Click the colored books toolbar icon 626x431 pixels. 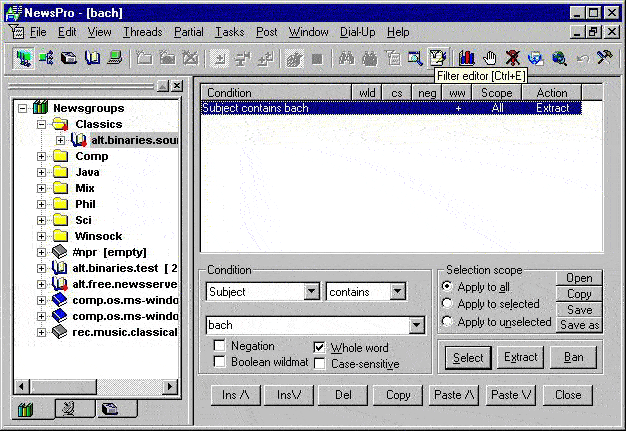coord(466,58)
